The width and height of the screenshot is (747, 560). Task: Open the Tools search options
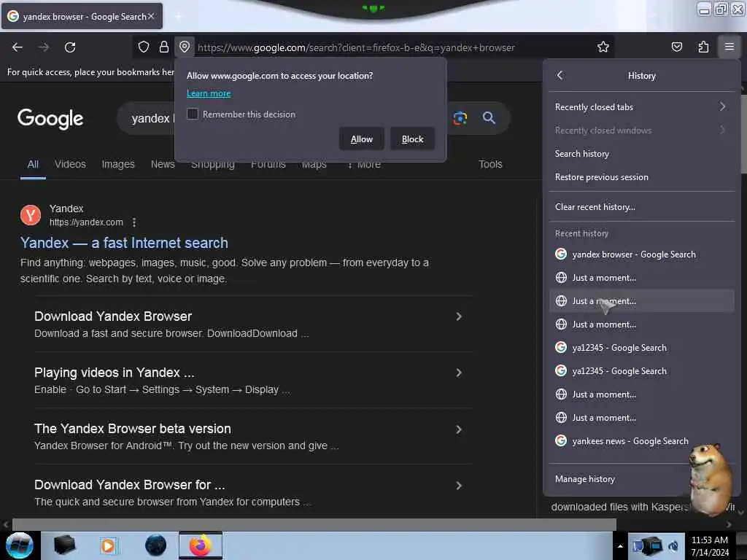[x=490, y=164]
